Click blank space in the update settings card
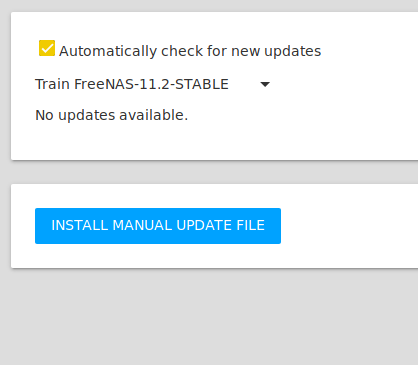Viewport: 418px width, 365px height. point(333,127)
